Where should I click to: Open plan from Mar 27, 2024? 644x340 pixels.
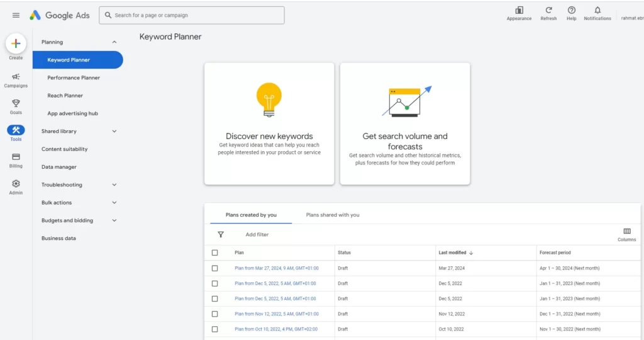pos(277,268)
